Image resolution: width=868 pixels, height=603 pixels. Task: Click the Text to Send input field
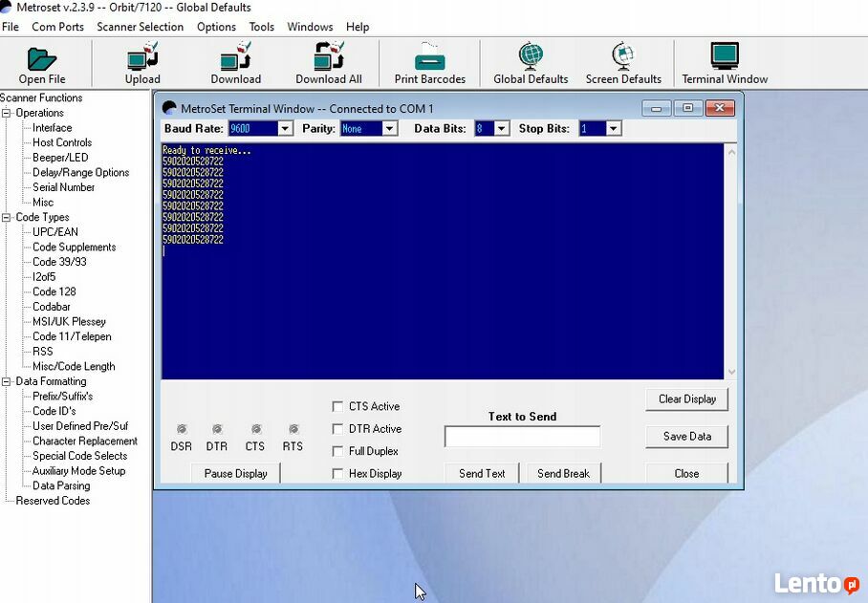click(x=522, y=437)
